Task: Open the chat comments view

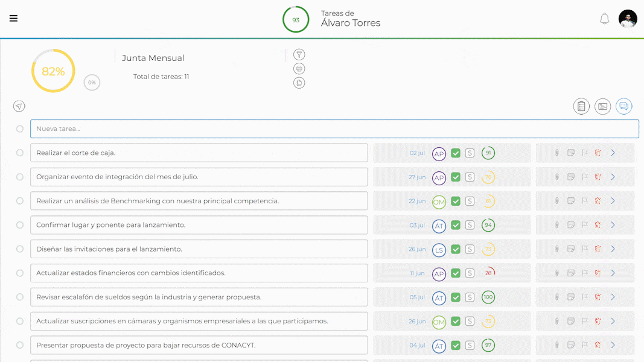Action: 623,106
